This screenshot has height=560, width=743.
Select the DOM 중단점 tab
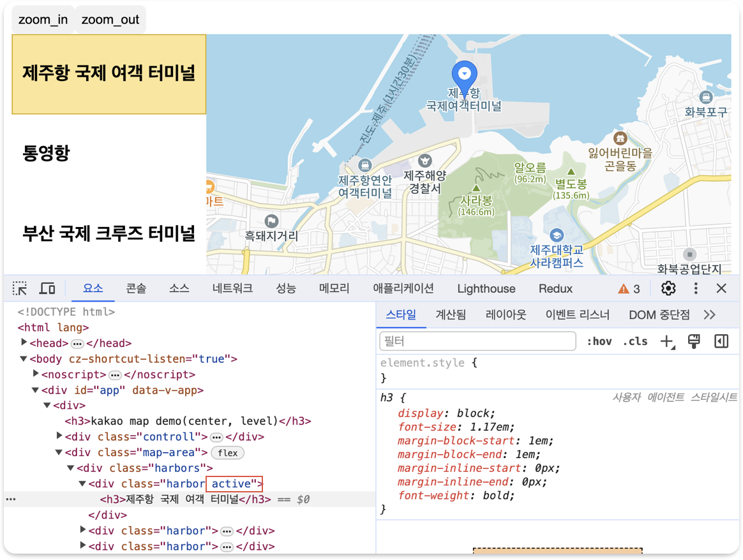click(x=659, y=315)
